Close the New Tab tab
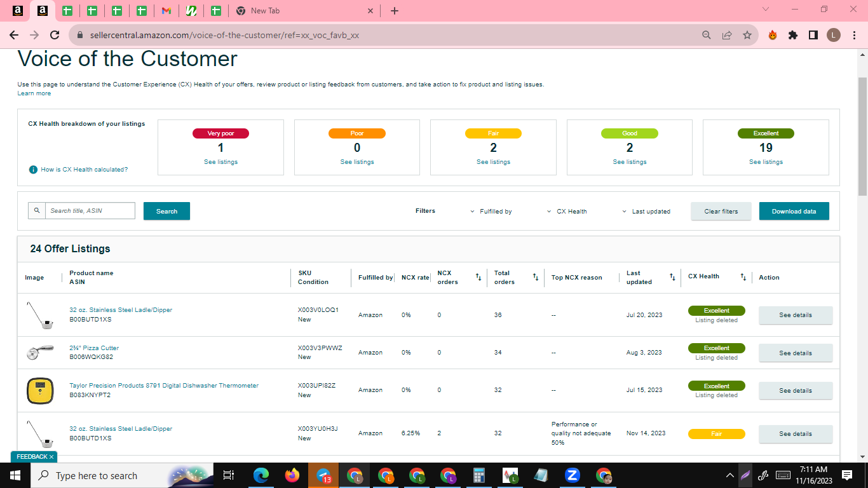868x488 pixels. 371,11
